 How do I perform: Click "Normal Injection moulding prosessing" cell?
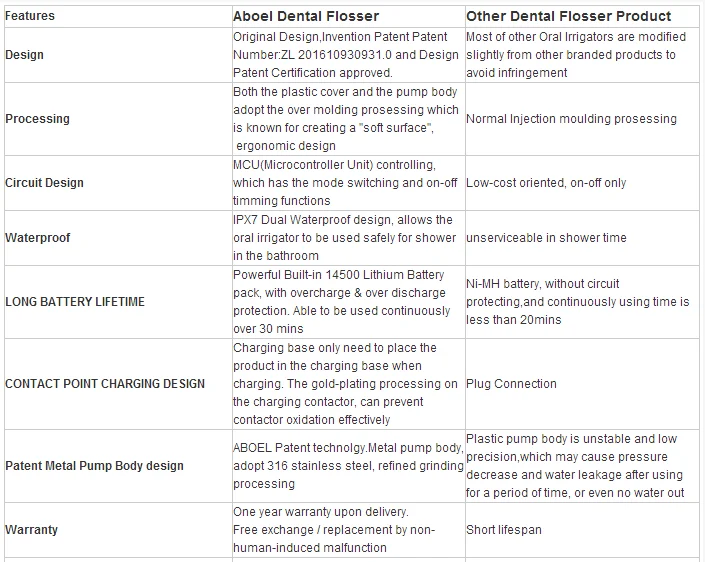tap(571, 118)
